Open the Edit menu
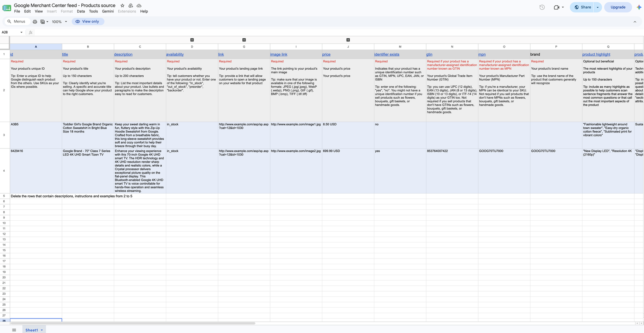The height and width of the screenshot is (333, 644). pyautogui.click(x=27, y=12)
